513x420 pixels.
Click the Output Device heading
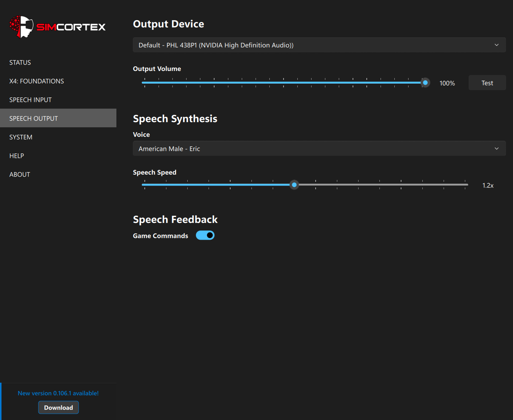coord(169,24)
